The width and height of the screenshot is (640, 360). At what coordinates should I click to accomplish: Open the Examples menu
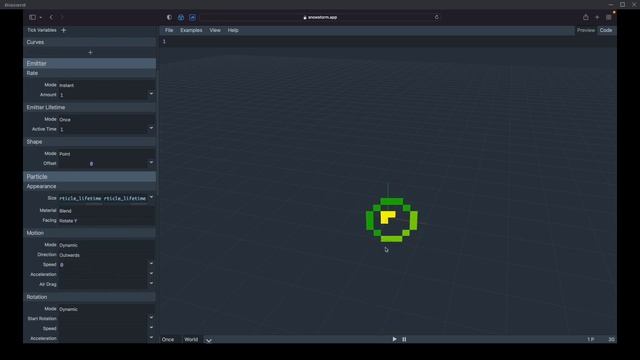[191, 30]
